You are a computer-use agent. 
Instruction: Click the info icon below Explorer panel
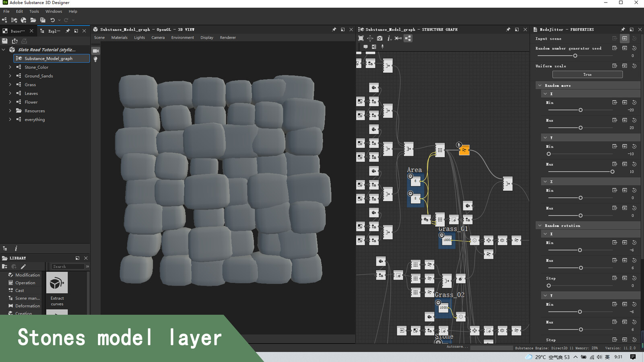coord(16,249)
